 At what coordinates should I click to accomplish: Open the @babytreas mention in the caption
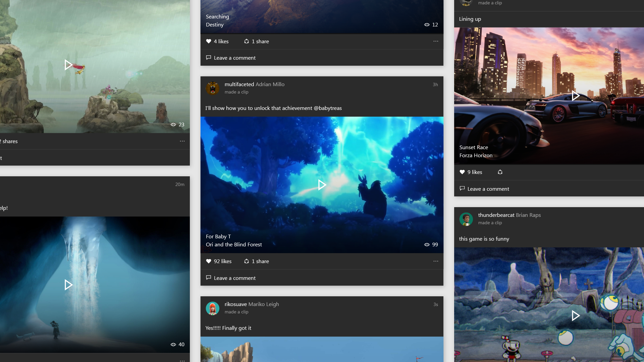pyautogui.click(x=328, y=108)
